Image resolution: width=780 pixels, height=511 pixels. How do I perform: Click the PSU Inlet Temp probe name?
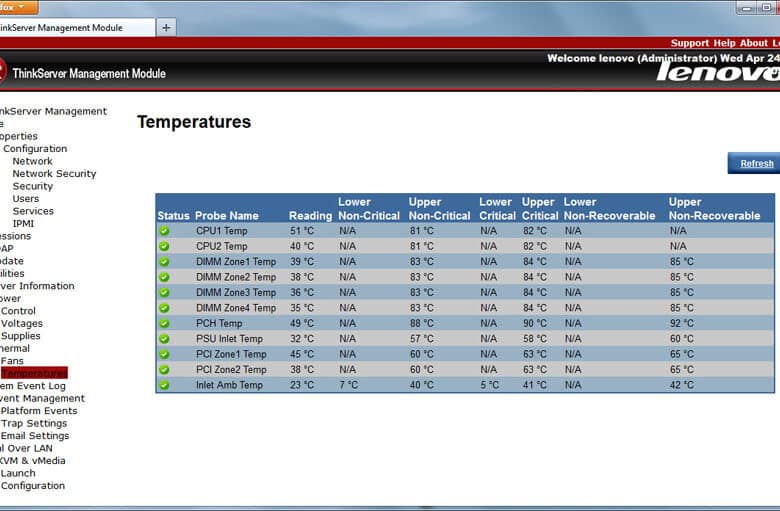(229, 339)
